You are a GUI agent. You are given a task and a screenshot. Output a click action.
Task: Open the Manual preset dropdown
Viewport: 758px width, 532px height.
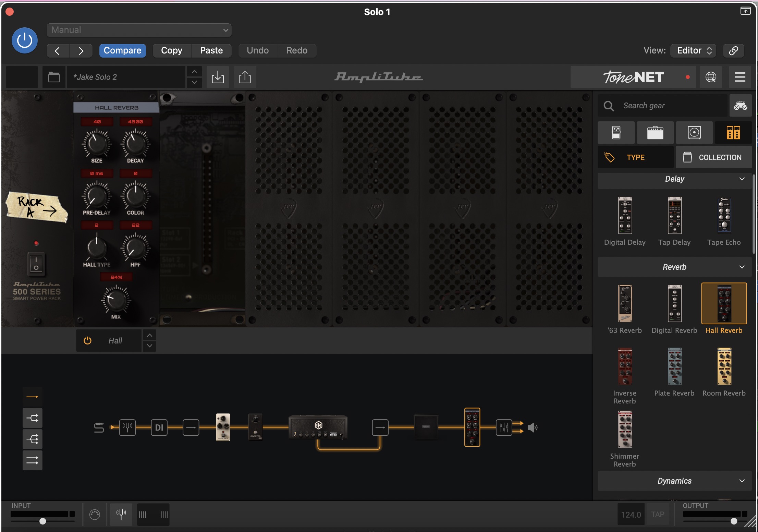[x=139, y=30]
